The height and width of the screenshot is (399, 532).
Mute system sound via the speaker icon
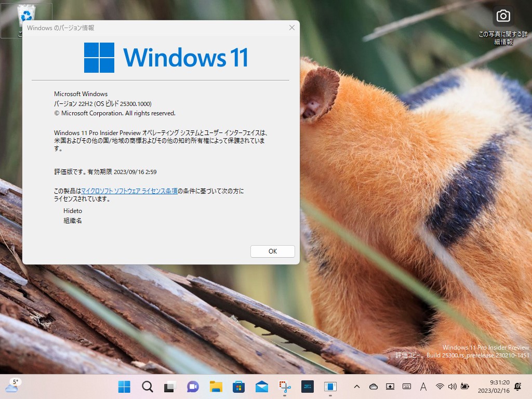[x=453, y=387]
